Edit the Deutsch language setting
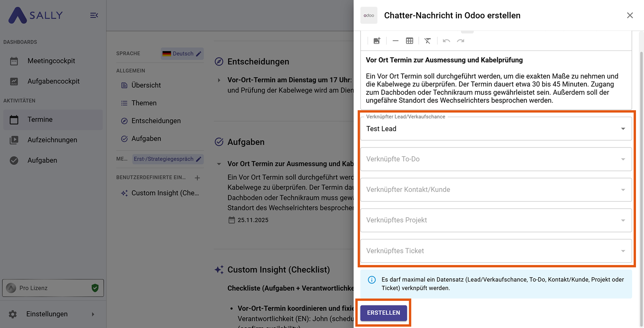 (199, 54)
